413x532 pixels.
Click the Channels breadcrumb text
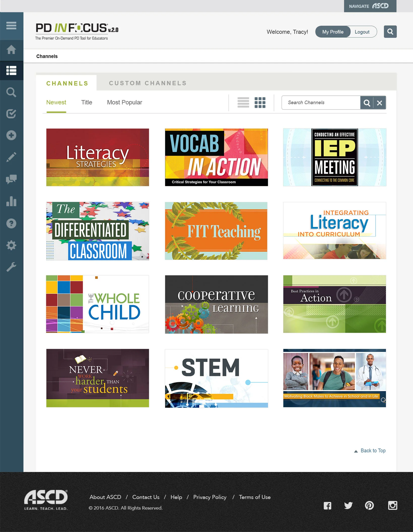[47, 56]
